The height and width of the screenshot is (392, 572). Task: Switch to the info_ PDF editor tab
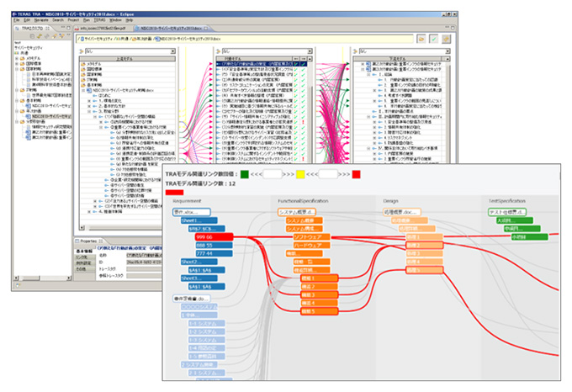pos(102,28)
